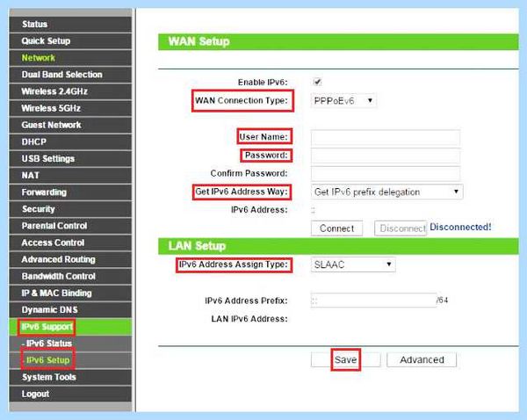Open the WAN Connection Type dropdown

(x=343, y=100)
